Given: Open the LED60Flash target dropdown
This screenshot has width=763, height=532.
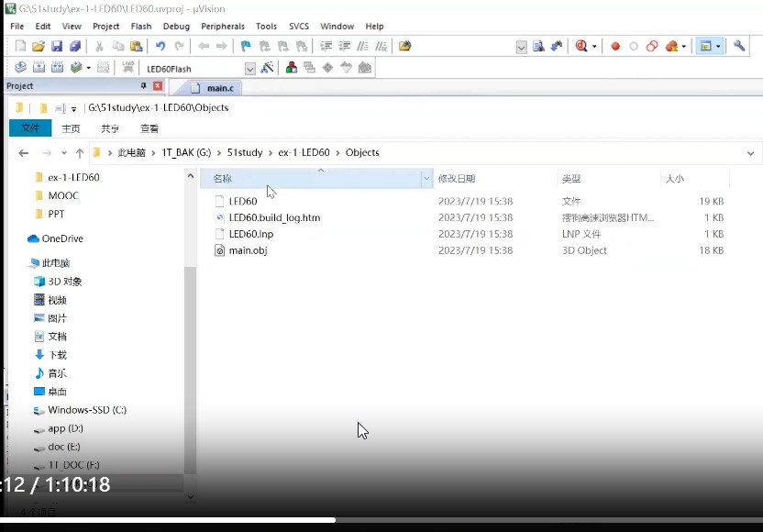Looking at the screenshot, I should [250, 69].
